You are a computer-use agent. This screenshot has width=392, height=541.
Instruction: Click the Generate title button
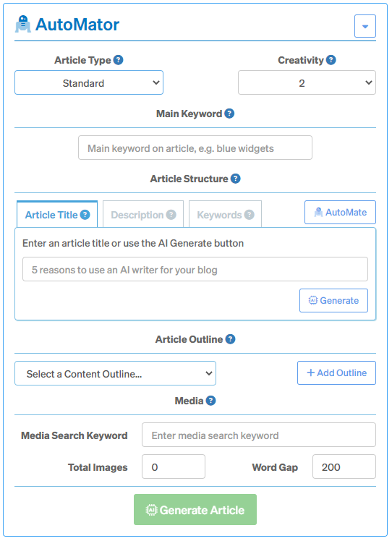click(x=333, y=301)
